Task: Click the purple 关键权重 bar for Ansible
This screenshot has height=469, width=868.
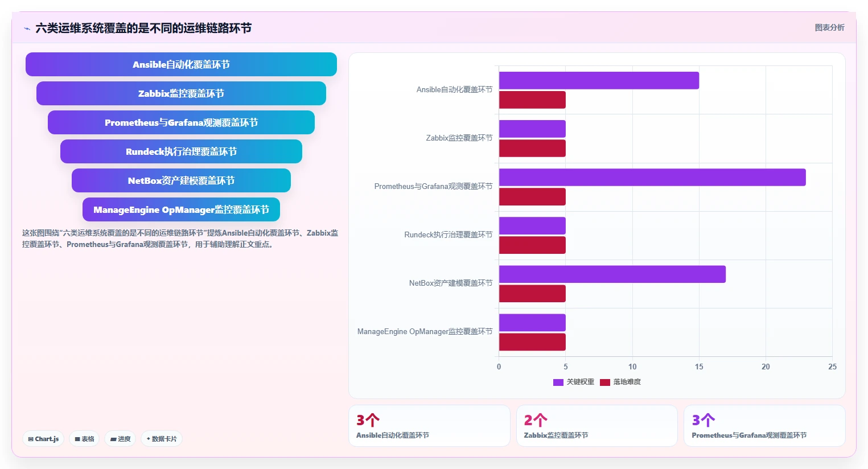Action: coord(599,80)
